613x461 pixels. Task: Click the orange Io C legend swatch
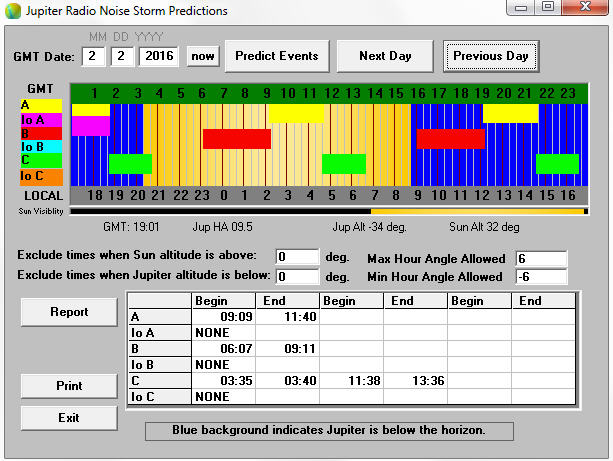pyautogui.click(x=41, y=177)
